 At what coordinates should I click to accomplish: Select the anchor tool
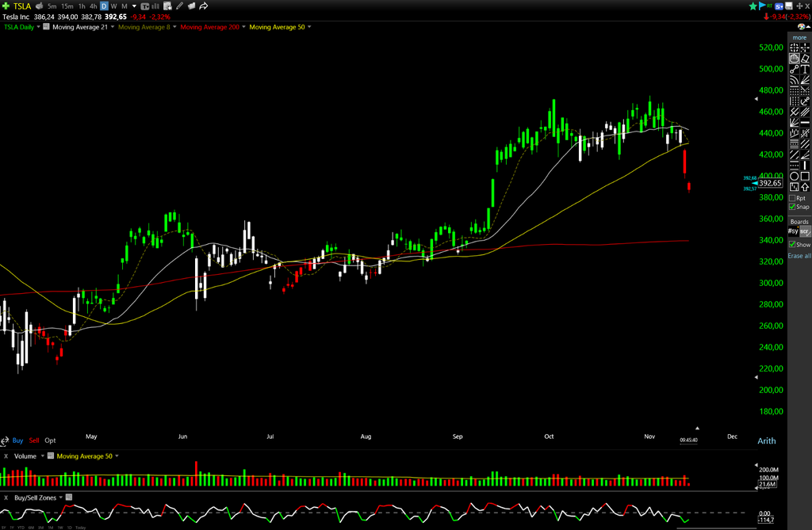click(x=805, y=101)
